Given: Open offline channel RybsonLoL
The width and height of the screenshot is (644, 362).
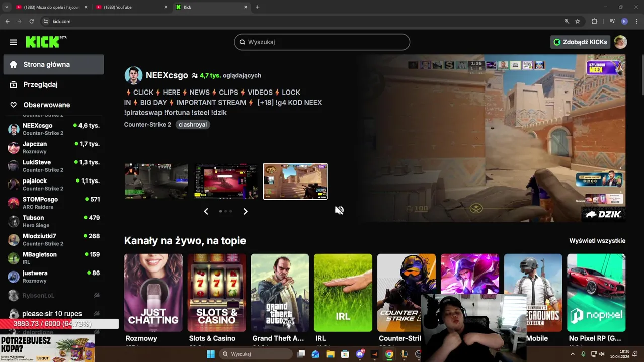Looking at the screenshot, I should tap(54, 295).
